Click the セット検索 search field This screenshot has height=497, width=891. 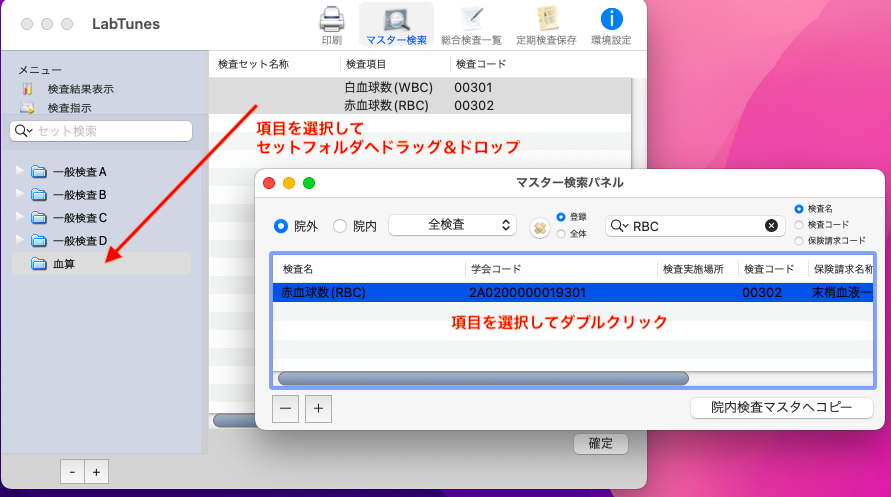click(108, 131)
